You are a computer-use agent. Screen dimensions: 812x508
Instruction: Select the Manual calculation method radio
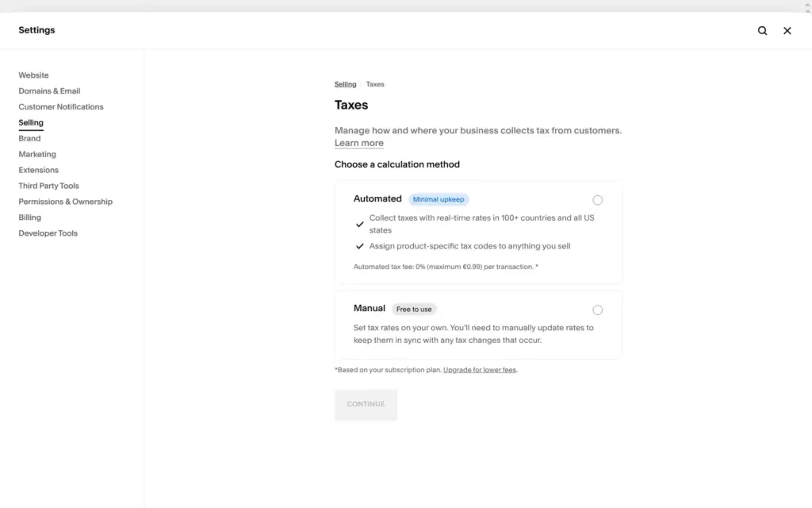click(x=598, y=310)
